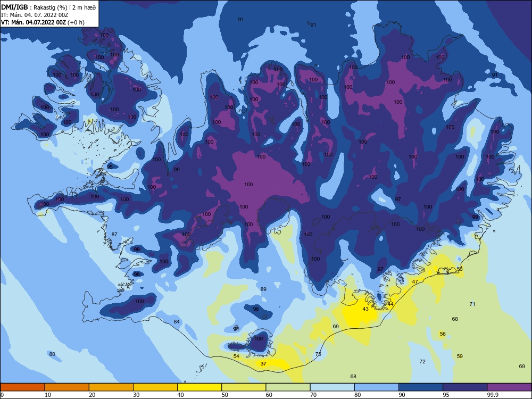Click the '60' legend scale label
This screenshot has width=532, height=399.
coord(269,395)
